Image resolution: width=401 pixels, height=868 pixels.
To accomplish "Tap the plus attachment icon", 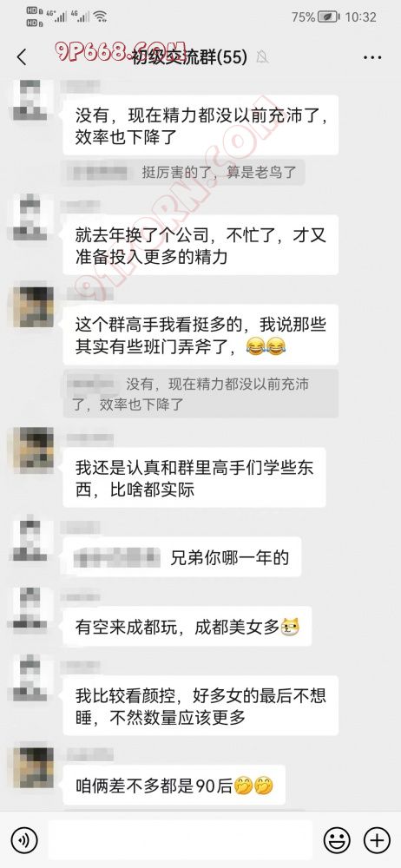I will pyautogui.click(x=378, y=840).
